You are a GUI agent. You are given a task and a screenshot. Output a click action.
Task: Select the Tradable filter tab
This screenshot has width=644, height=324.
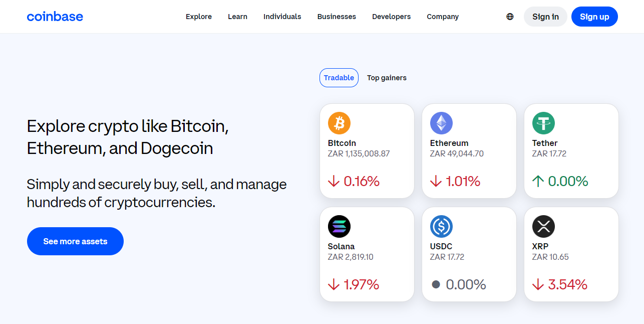coord(339,78)
